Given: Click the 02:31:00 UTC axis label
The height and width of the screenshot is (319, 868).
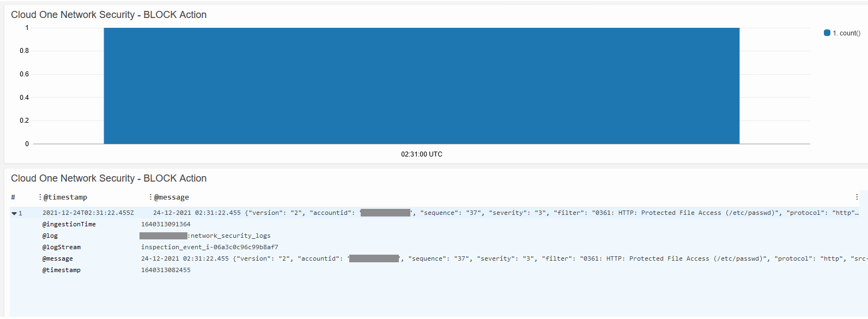Looking at the screenshot, I should [x=422, y=154].
